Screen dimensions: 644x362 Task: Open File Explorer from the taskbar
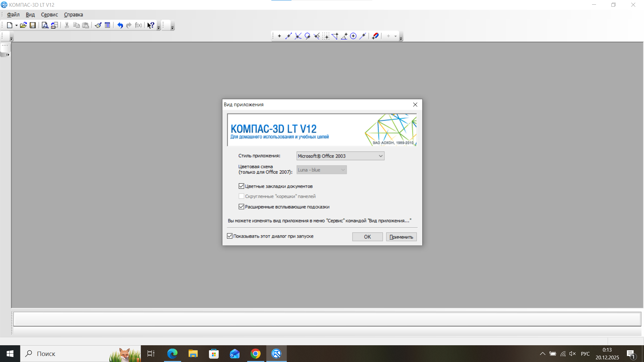[x=193, y=354]
